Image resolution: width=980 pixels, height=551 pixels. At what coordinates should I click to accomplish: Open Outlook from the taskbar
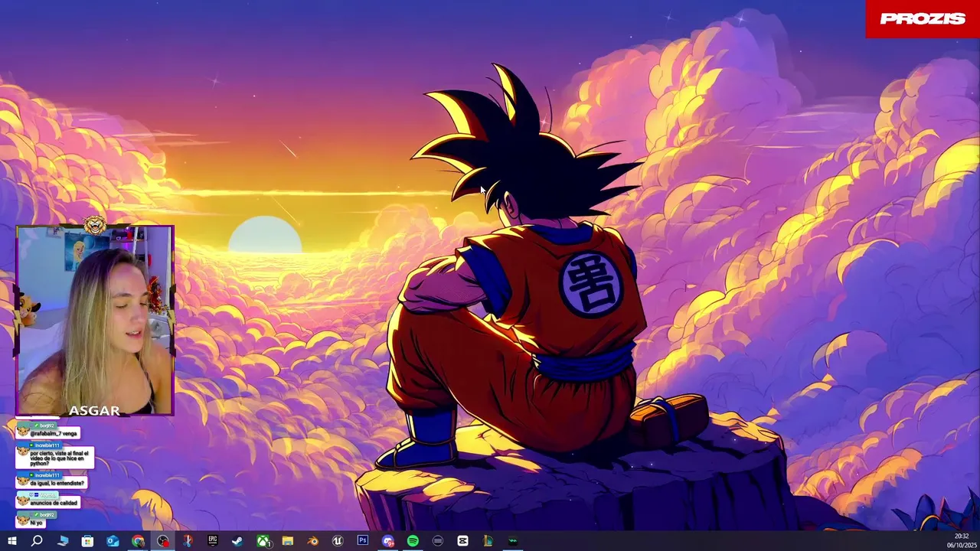[x=113, y=541]
